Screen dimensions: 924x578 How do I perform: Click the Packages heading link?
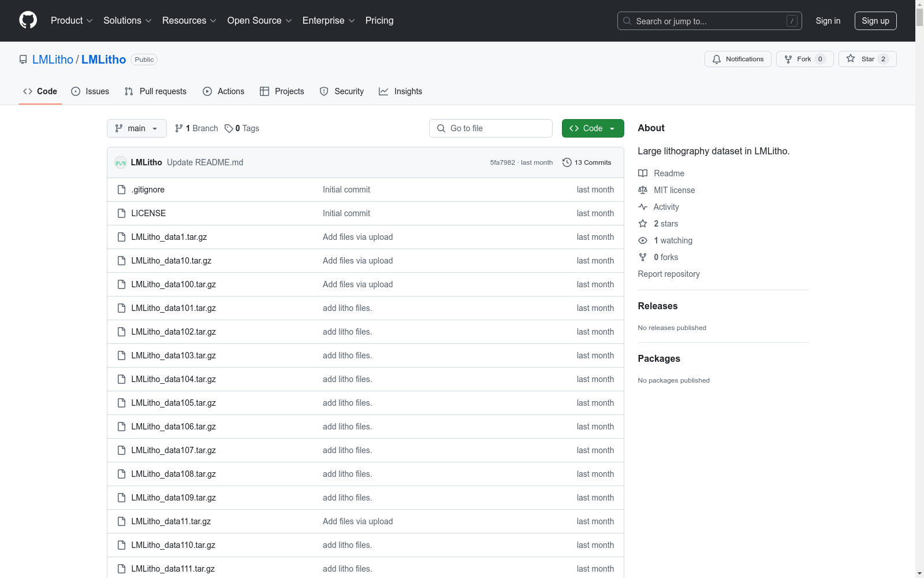pyautogui.click(x=659, y=359)
